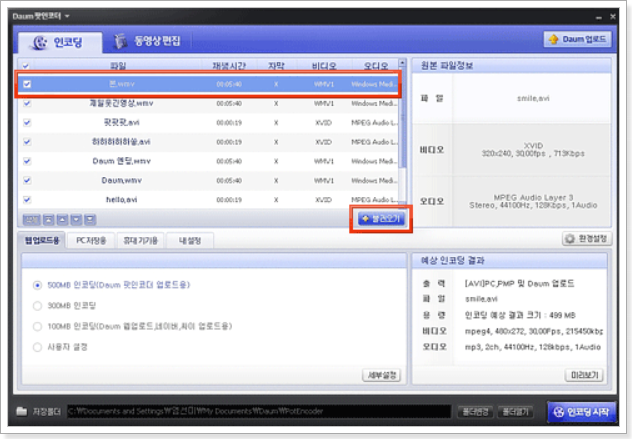632x439 pixels.
Task: Click the move-to-top arrow icon under file list
Action: pos(48,219)
